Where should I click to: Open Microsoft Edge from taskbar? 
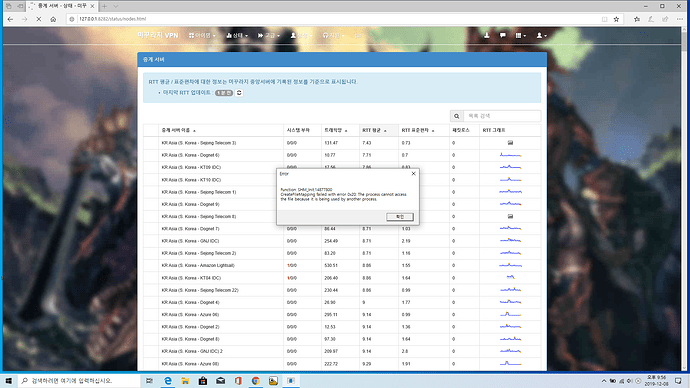[x=168, y=381]
